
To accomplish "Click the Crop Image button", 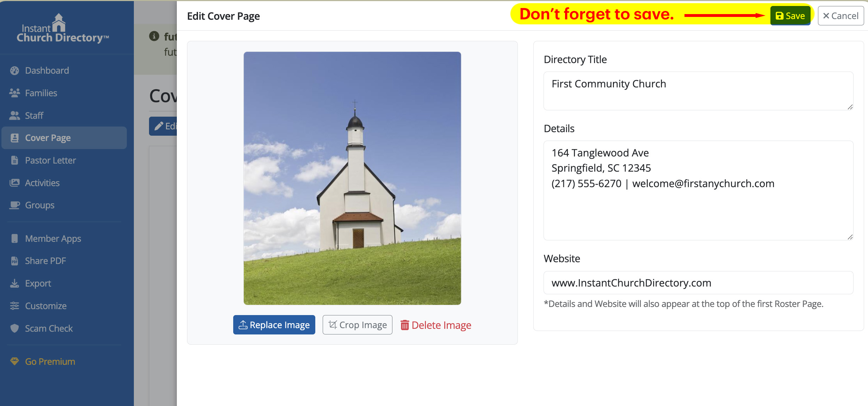I will [357, 325].
